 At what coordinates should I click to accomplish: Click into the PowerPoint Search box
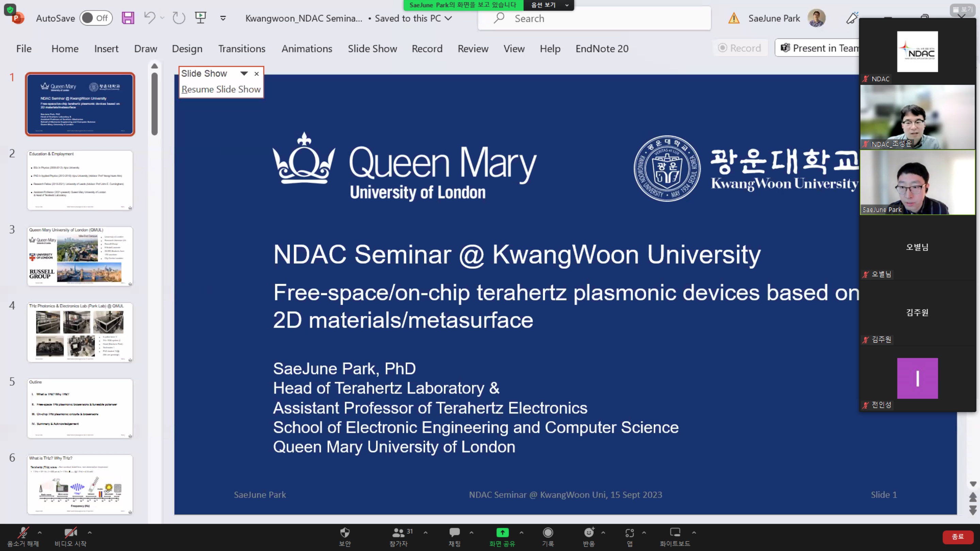point(594,18)
